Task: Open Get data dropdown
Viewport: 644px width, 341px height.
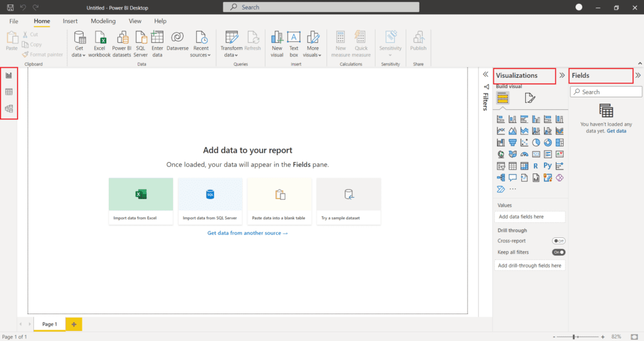Action: [79, 45]
